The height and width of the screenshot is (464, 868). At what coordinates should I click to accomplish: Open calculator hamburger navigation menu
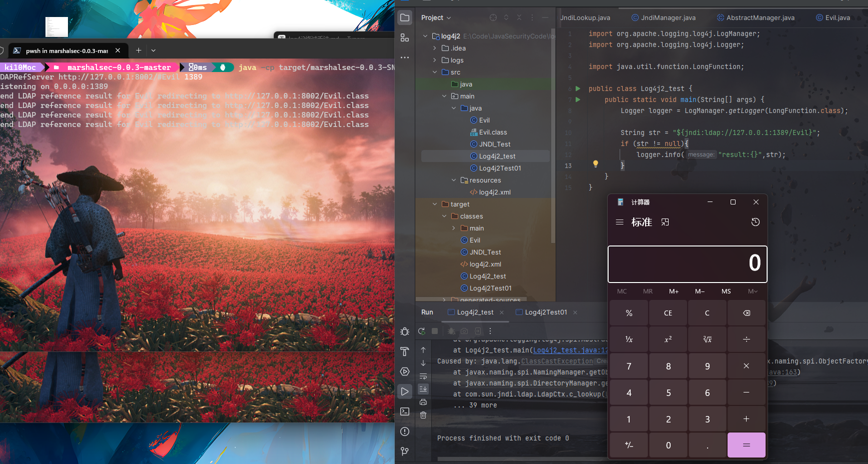click(620, 222)
